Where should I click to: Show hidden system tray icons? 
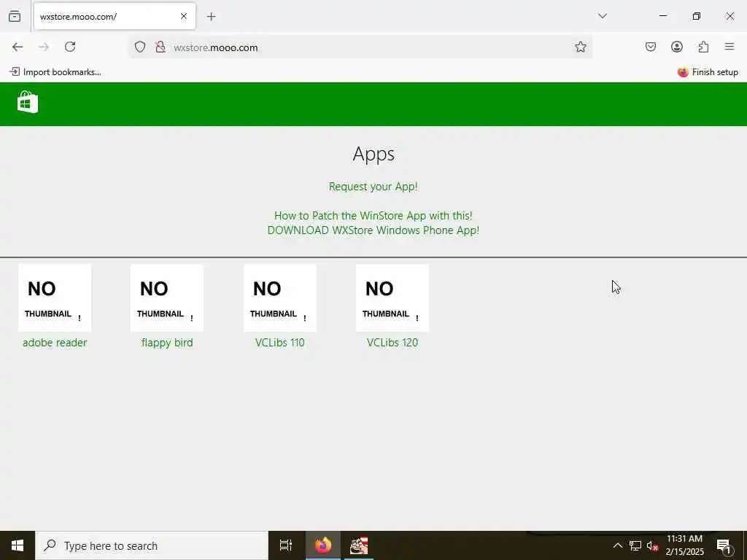[x=617, y=545]
